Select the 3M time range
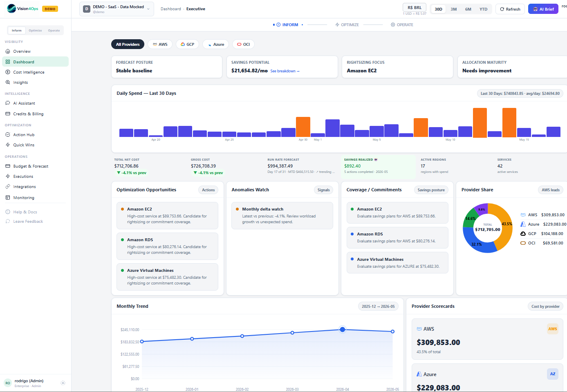The image size is (567, 392). coord(454,9)
